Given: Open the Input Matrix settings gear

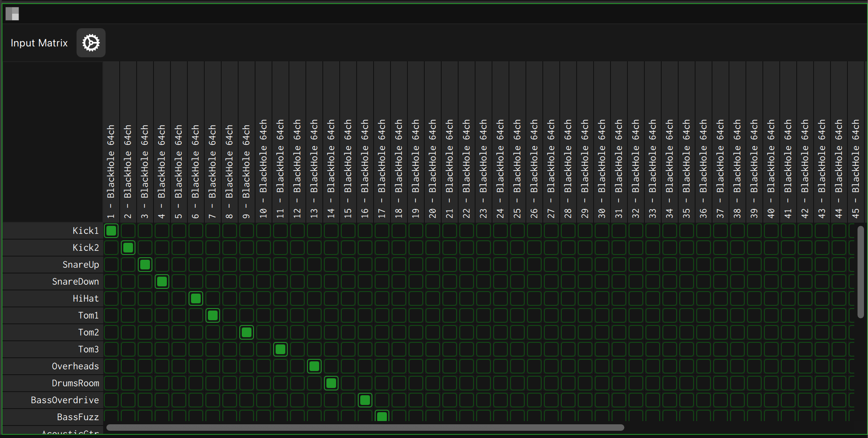Looking at the screenshot, I should (91, 42).
